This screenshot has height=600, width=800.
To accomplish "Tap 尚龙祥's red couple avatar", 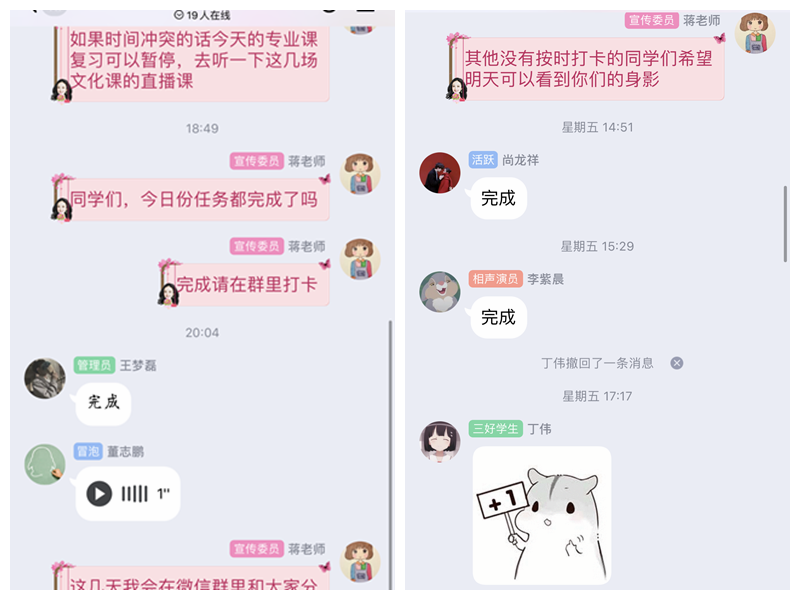I will tap(440, 172).
